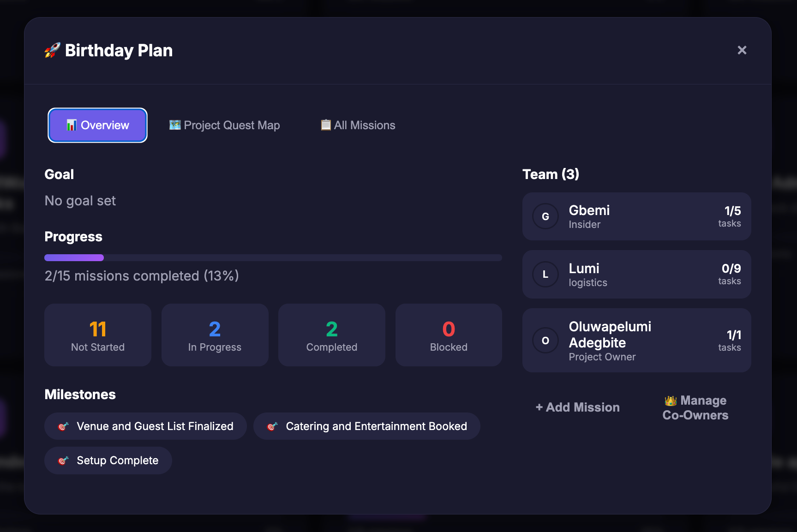Screen dimensions: 797x532
Task: Select the Overview tab
Action: (x=97, y=125)
